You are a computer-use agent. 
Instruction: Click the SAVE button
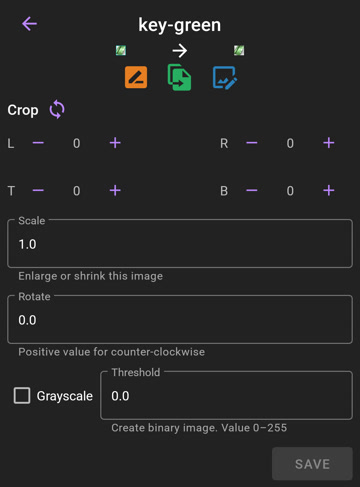click(312, 464)
